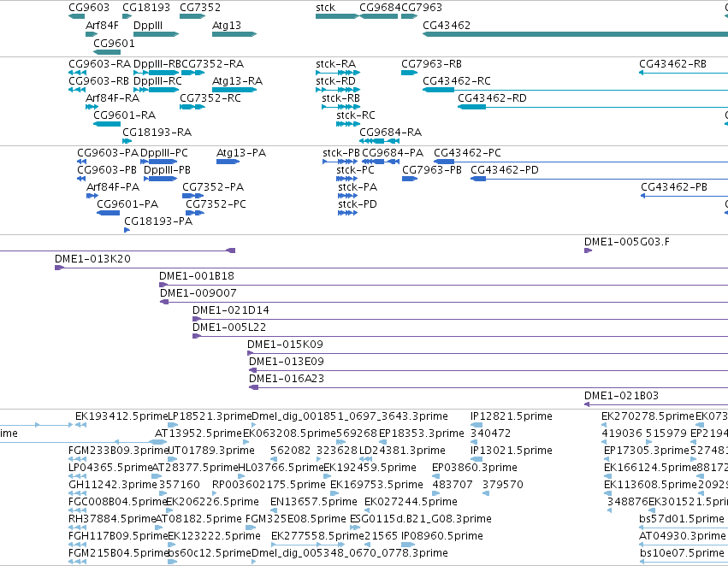
Task: Click the blue Atg13-PA protein bar
Action: [228, 162]
